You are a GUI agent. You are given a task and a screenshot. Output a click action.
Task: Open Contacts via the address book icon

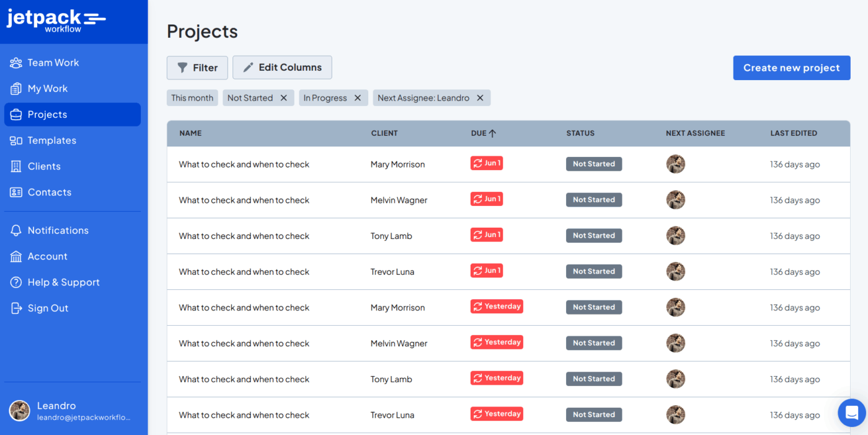point(15,192)
